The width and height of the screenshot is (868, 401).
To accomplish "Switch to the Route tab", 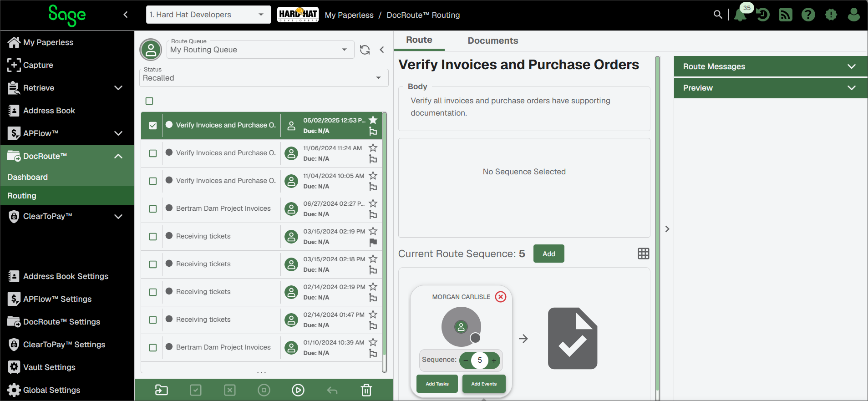I will point(419,40).
